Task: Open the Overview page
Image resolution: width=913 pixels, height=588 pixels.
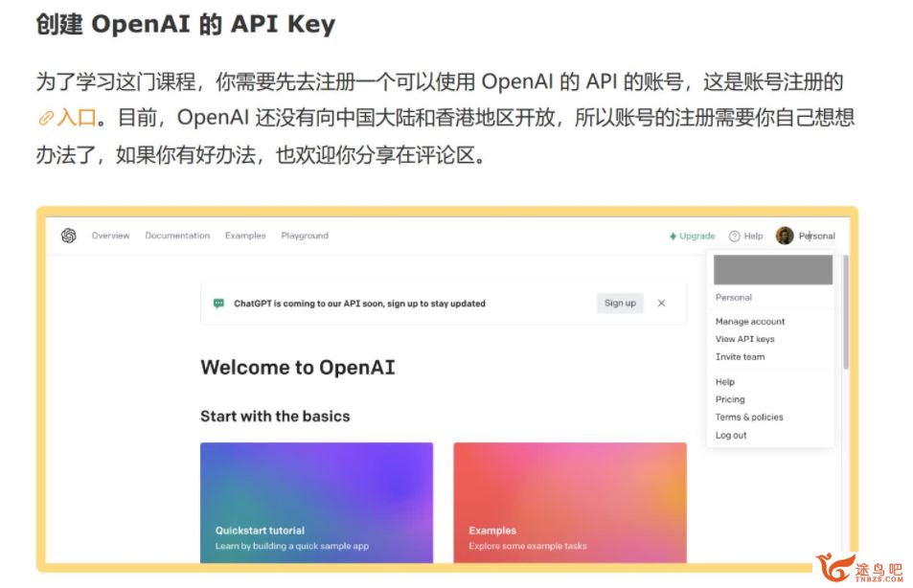Action: click(x=110, y=236)
